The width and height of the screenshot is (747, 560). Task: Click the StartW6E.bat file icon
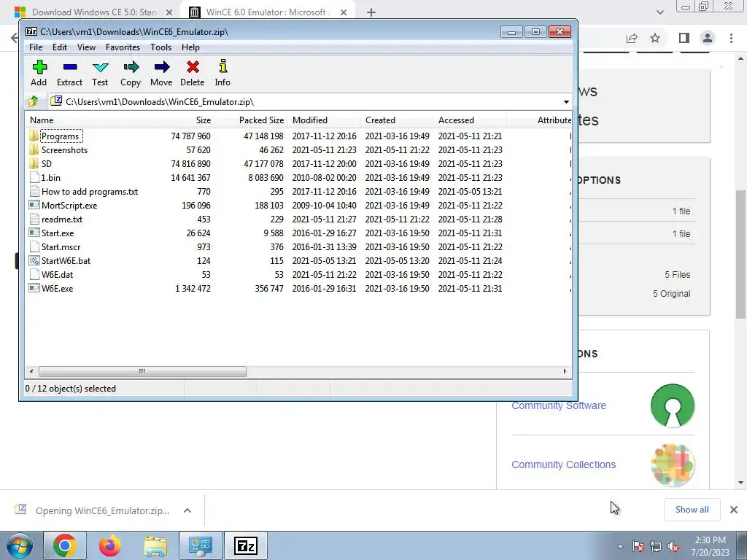(34, 260)
